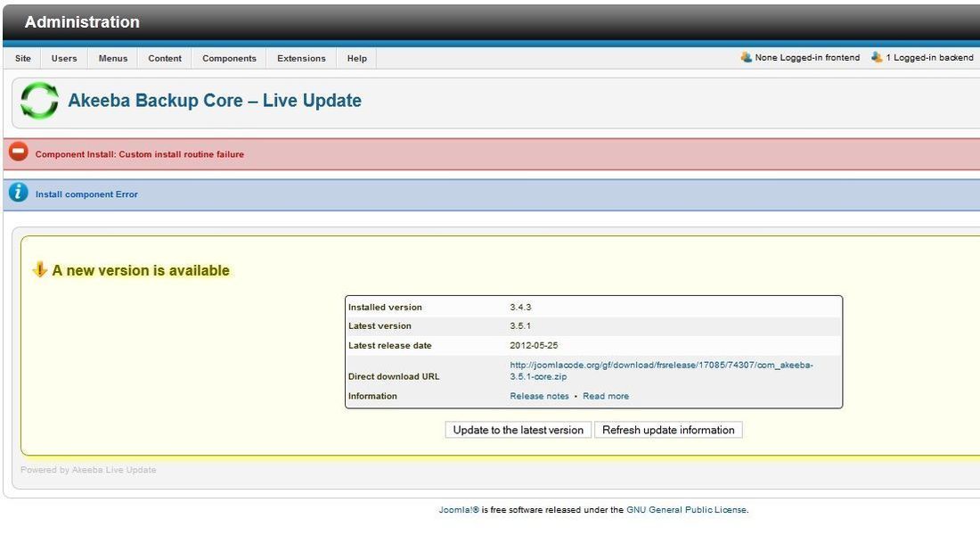Click the Joomla!® footer link
Image resolution: width=980 pixels, height=535 pixels.
click(459, 510)
